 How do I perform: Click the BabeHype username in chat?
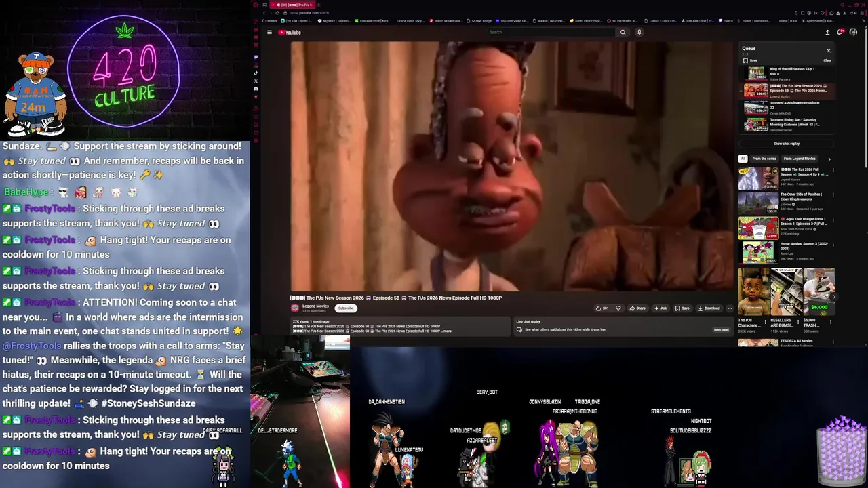click(x=26, y=192)
